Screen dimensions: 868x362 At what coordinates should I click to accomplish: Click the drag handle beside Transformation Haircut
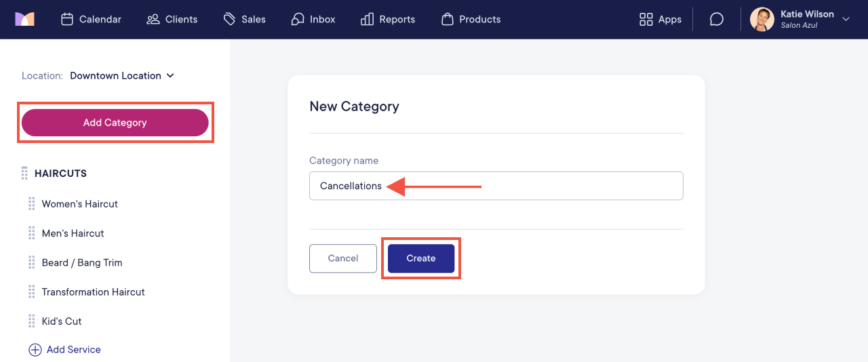click(x=31, y=292)
